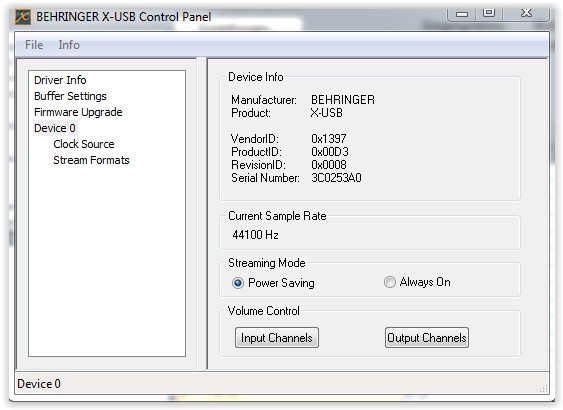The height and width of the screenshot is (410, 563).
Task: Click the BEHRINGER X-USB app icon in title bar
Action: coord(23,17)
